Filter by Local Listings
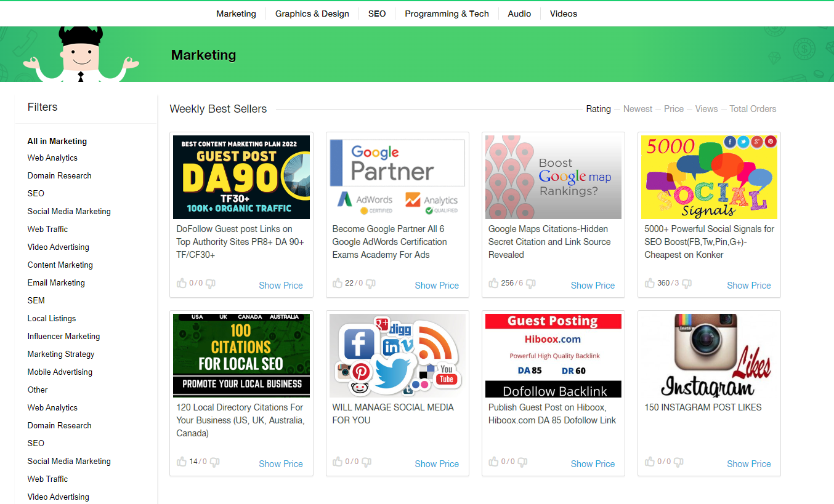Screen dimensions: 834x504 52,318
